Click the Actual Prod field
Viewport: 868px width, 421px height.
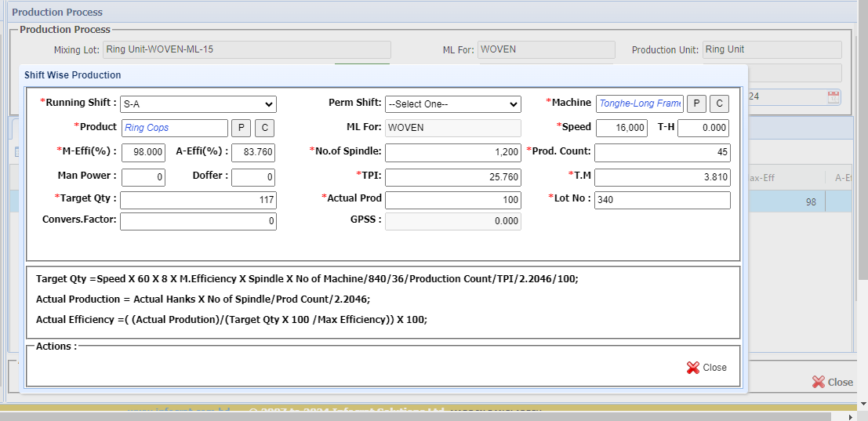[453, 200]
